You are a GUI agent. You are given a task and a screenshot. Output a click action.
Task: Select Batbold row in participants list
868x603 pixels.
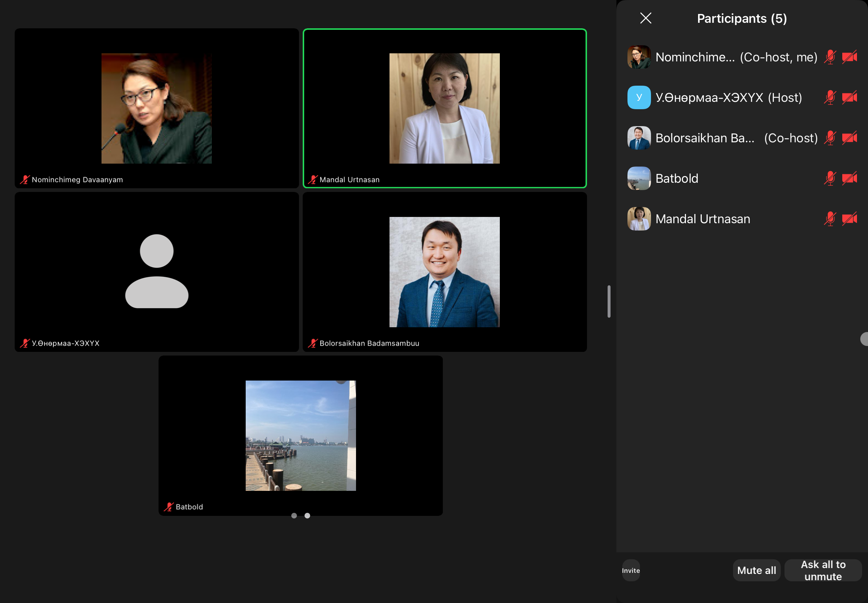point(718,178)
